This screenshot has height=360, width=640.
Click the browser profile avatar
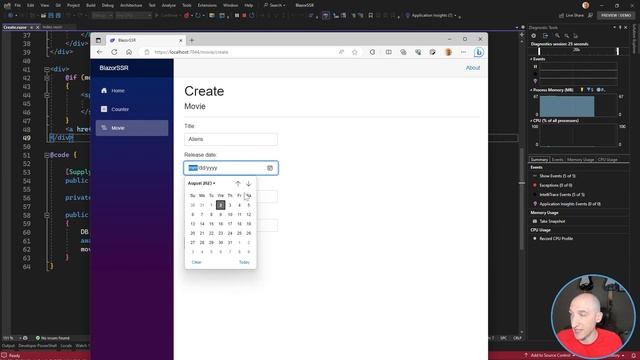point(448,52)
